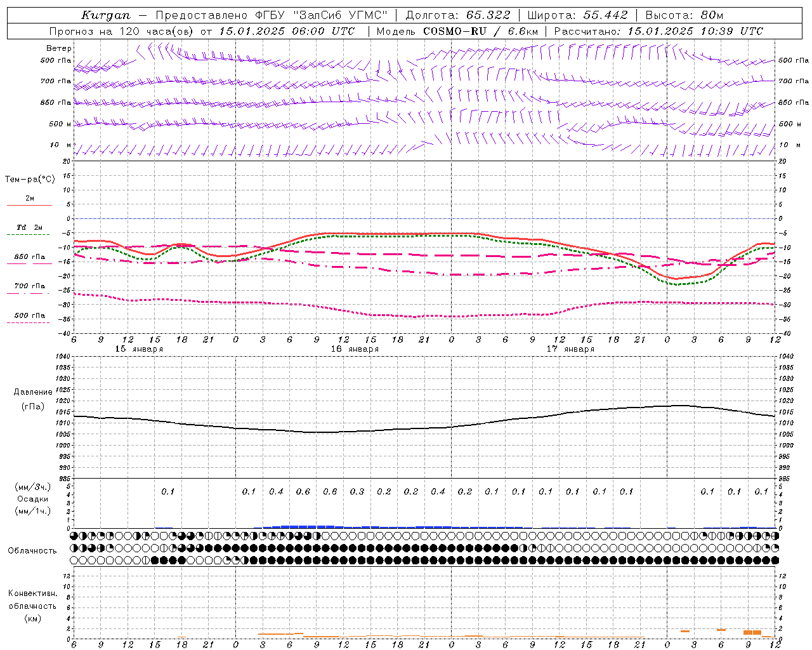Click the 10 м label left of wind barbs
Image resolution: width=812 pixels, height=650 pixels.
point(60,145)
